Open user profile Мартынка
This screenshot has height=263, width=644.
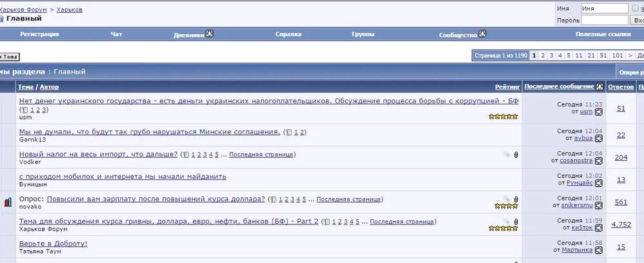pyautogui.click(x=577, y=250)
